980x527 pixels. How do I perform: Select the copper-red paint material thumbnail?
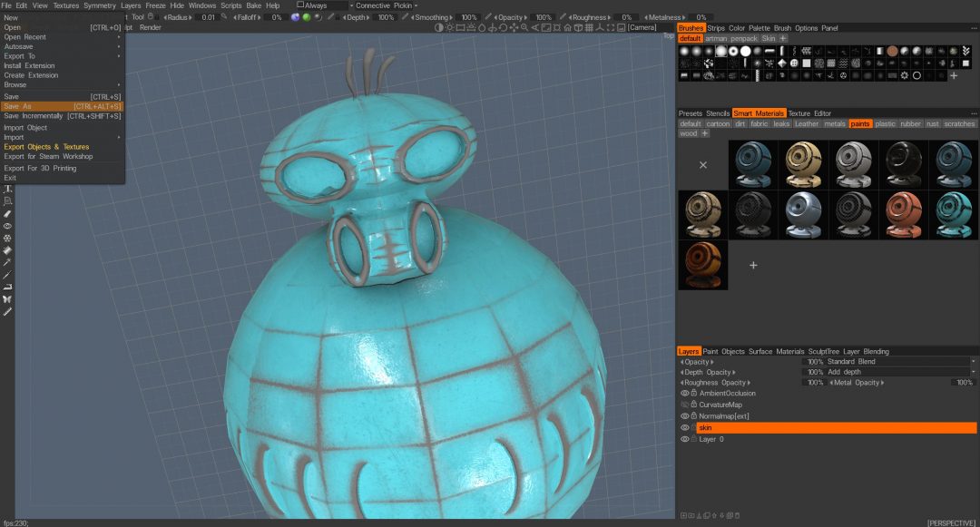(x=903, y=215)
